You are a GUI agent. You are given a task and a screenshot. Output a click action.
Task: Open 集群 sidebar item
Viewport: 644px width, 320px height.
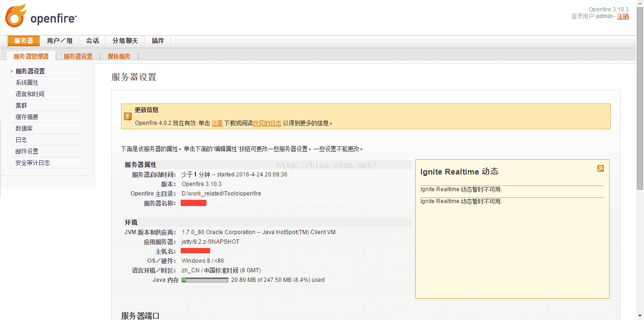21,105
